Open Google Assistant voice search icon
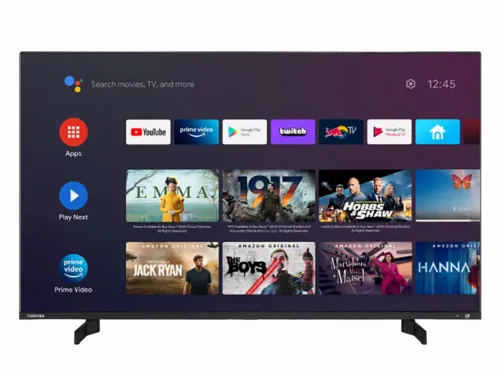500x375 pixels. pyautogui.click(x=73, y=84)
